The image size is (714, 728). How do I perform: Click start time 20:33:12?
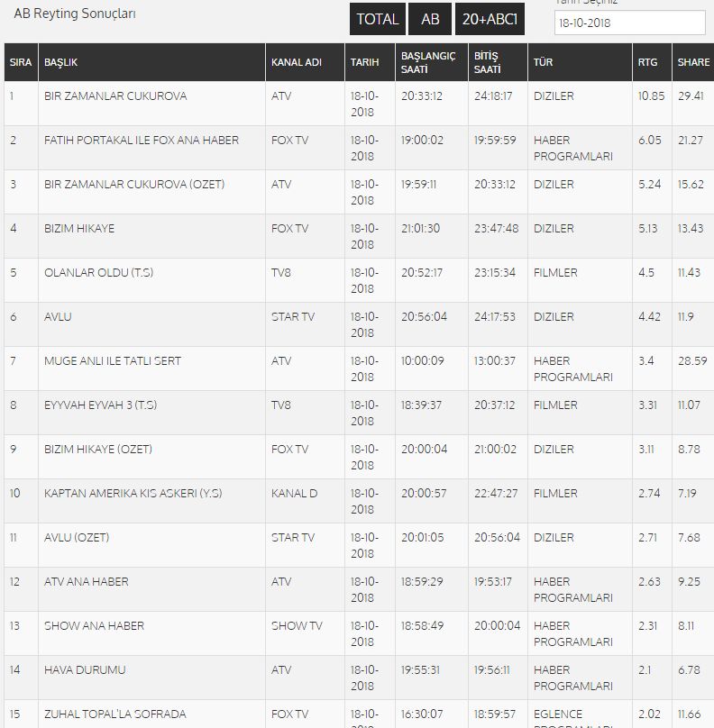pyautogui.click(x=421, y=96)
